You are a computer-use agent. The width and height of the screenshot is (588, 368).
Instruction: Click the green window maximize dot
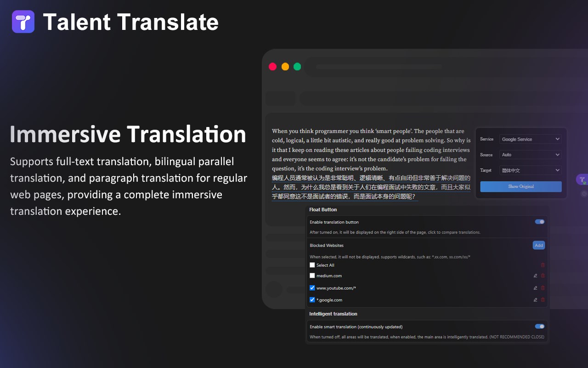pyautogui.click(x=297, y=67)
